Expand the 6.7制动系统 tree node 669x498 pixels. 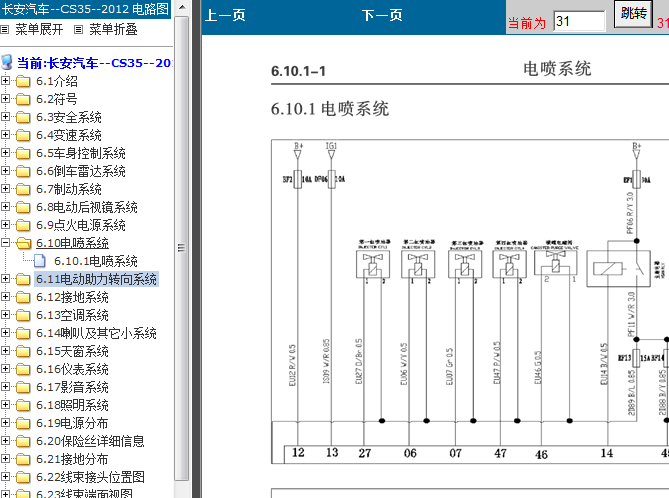6,188
